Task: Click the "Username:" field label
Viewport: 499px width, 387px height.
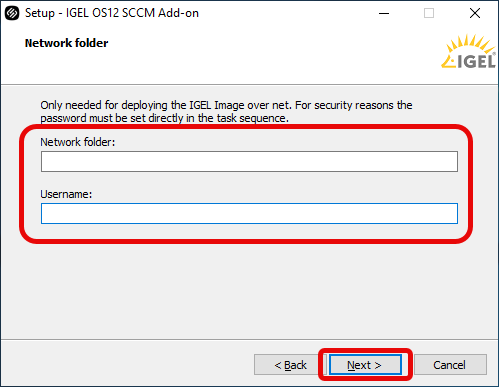Action: coord(66,194)
